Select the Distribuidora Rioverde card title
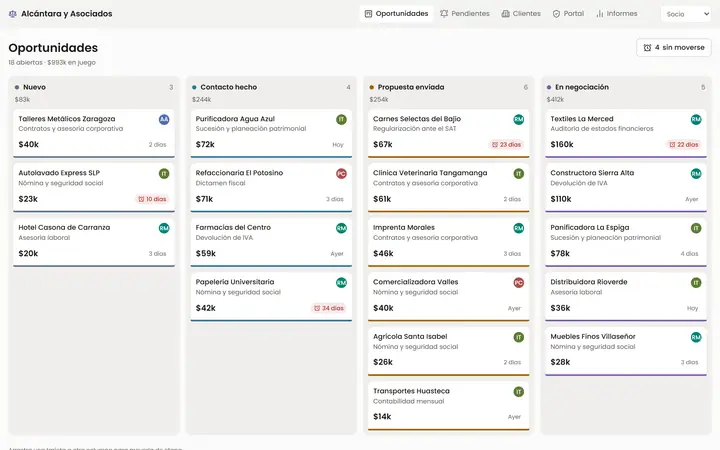This screenshot has height=450, width=720. click(589, 282)
